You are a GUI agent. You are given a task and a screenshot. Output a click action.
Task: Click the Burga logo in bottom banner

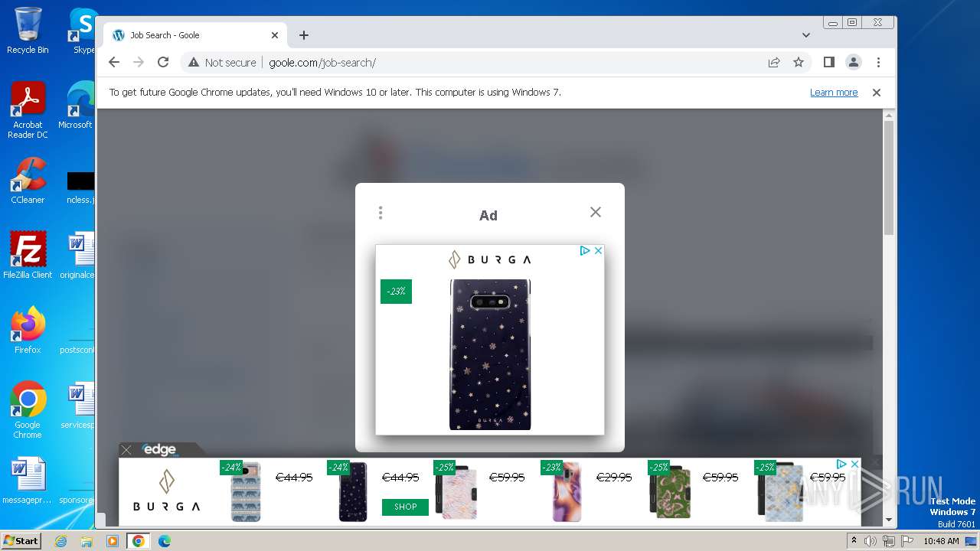[x=166, y=491]
